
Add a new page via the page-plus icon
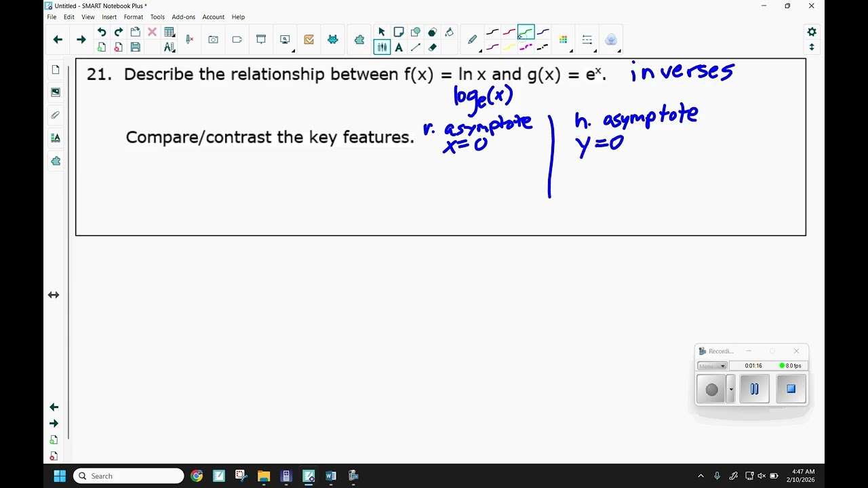coord(102,47)
